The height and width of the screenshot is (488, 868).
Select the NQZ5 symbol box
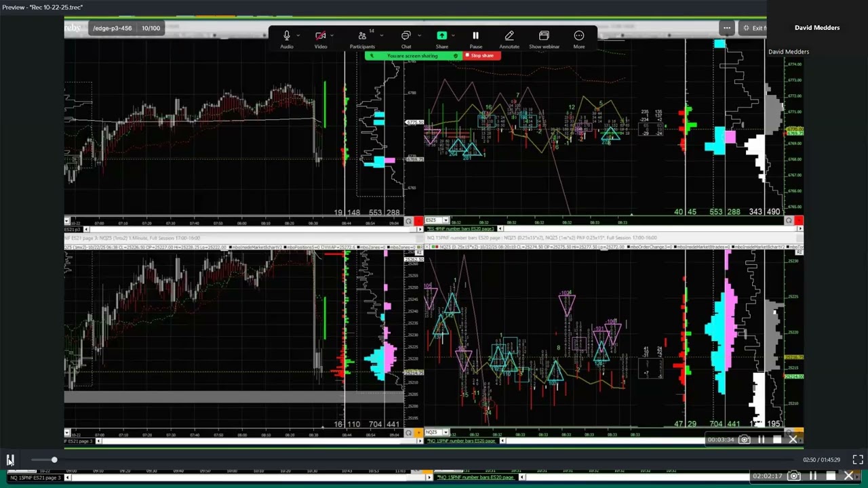point(437,432)
